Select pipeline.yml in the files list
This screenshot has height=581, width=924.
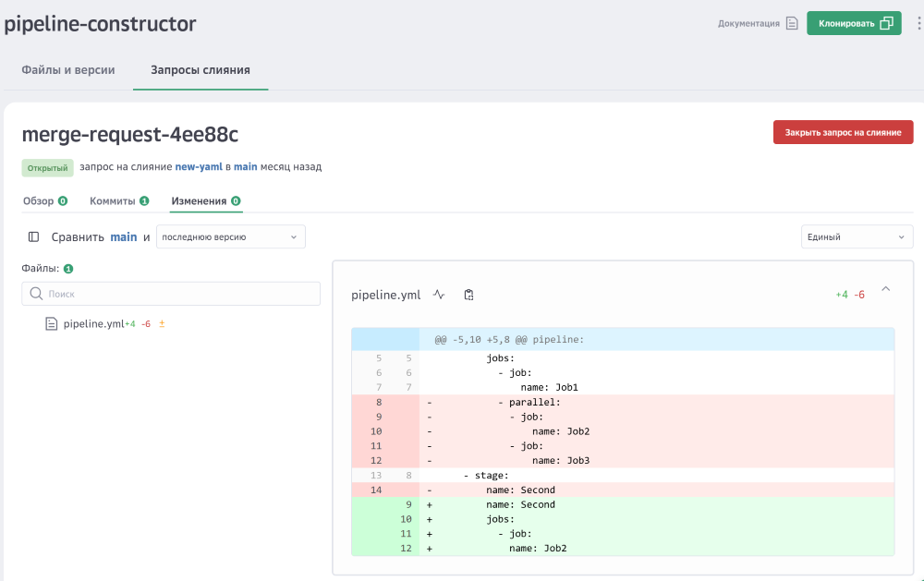(93, 323)
